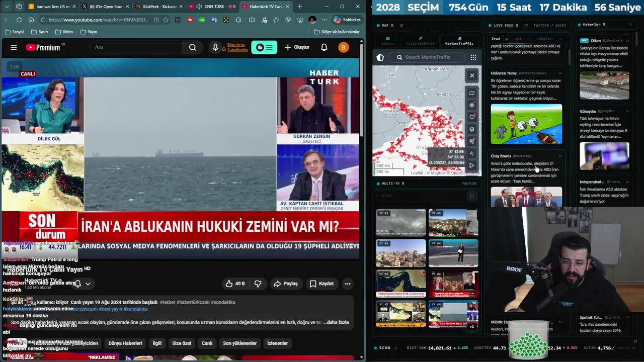Click the Oluştur create button
644x362 pixels.
click(x=297, y=47)
